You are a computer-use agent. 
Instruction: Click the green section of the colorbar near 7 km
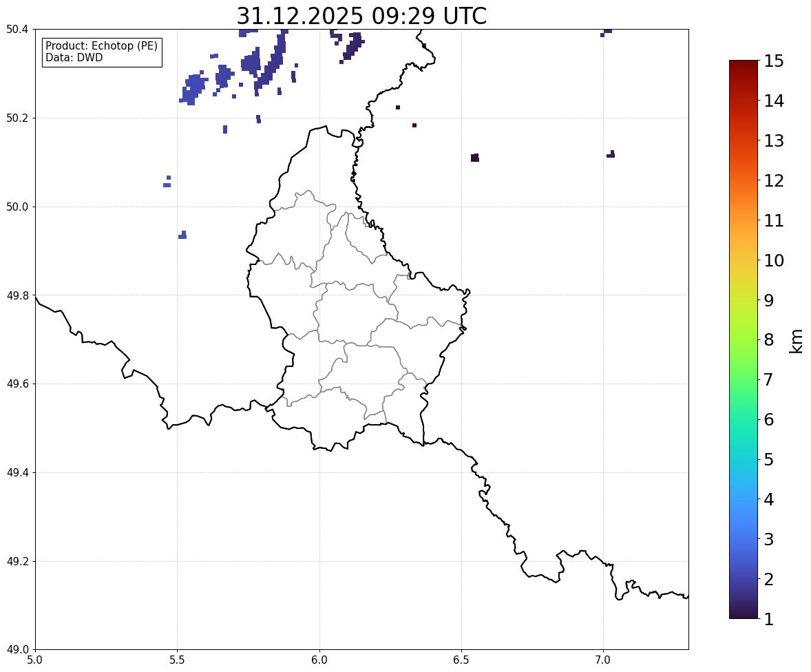click(x=744, y=379)
